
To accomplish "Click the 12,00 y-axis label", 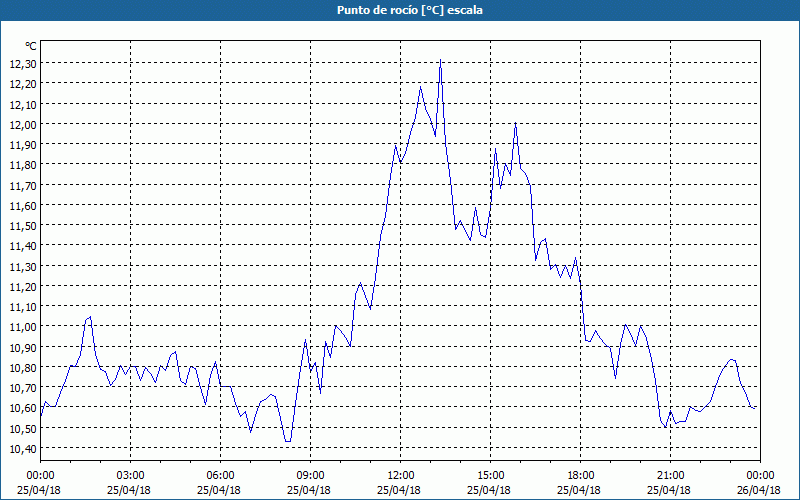I will [23, 124].
